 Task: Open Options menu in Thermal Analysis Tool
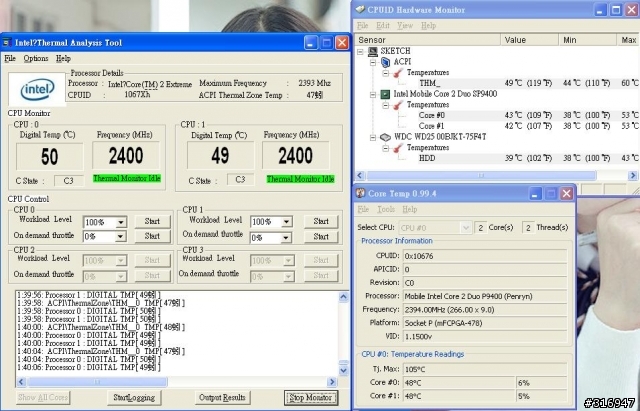click(36, 58)
